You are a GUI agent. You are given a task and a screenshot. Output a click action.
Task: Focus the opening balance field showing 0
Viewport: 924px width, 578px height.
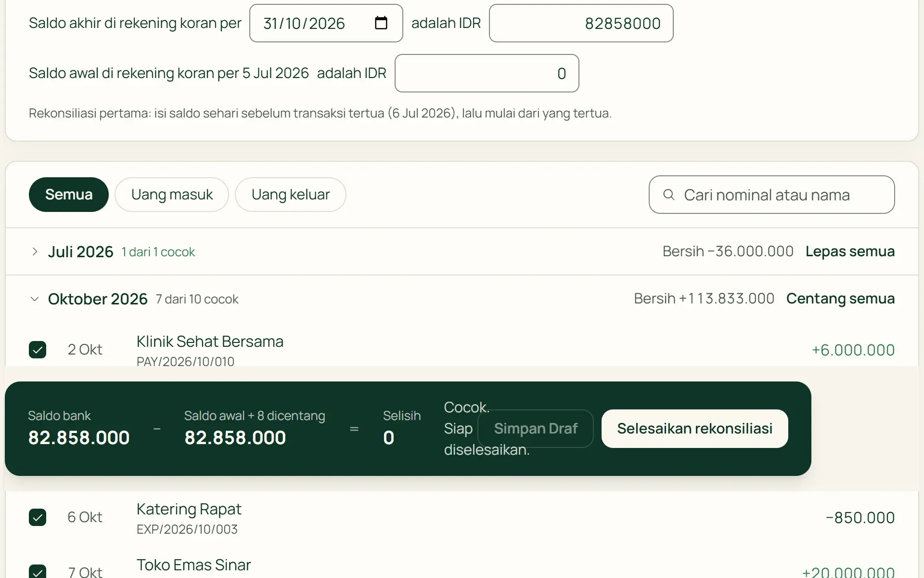click(x=487, y=73)
